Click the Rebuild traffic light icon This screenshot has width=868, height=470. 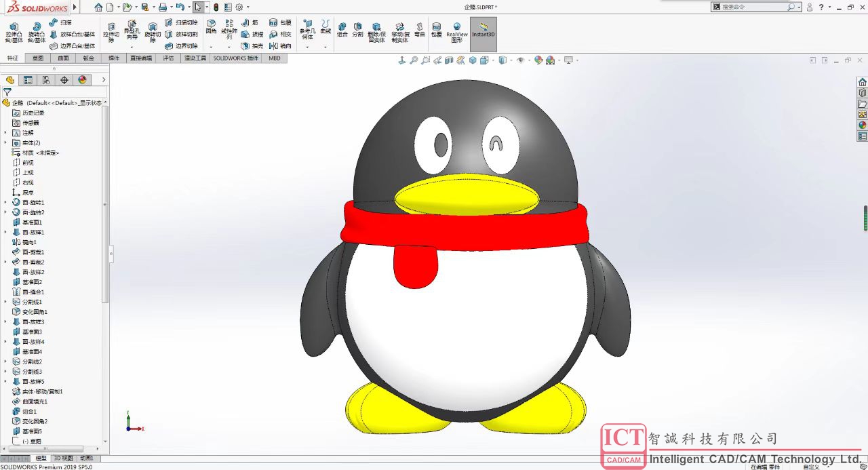coord(216,7)
